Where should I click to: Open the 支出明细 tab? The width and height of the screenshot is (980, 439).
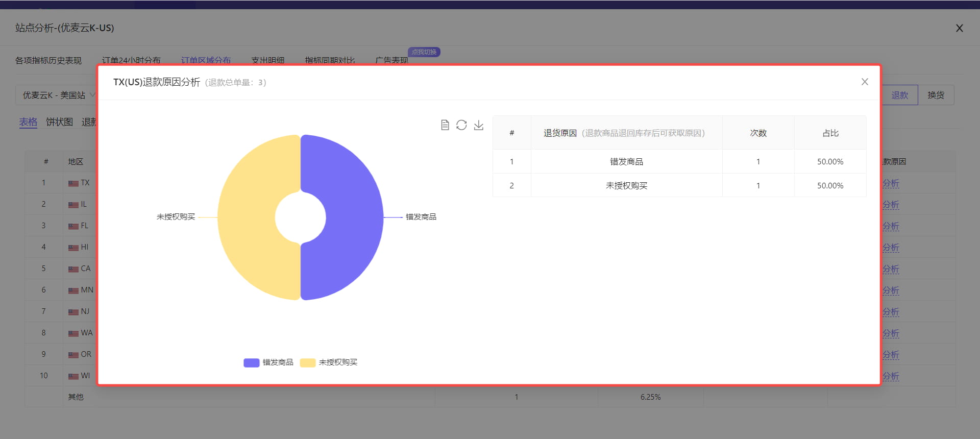click(268, 60)
